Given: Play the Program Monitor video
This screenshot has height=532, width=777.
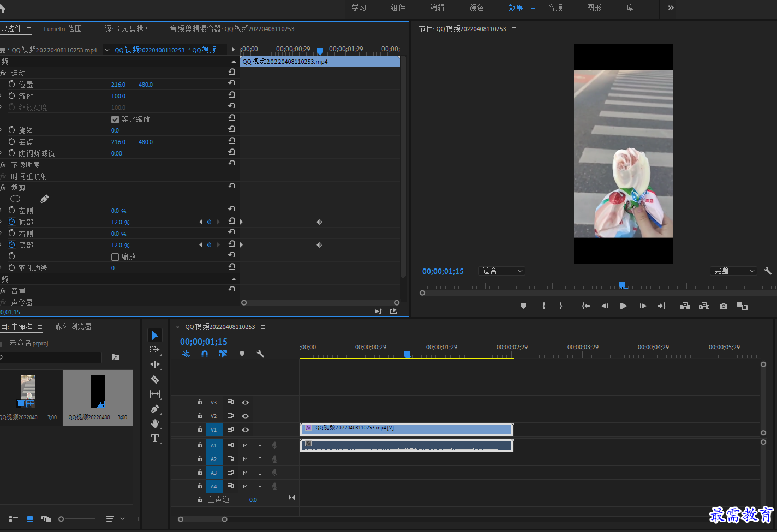Looking at the screenshot, I should 624,306.
